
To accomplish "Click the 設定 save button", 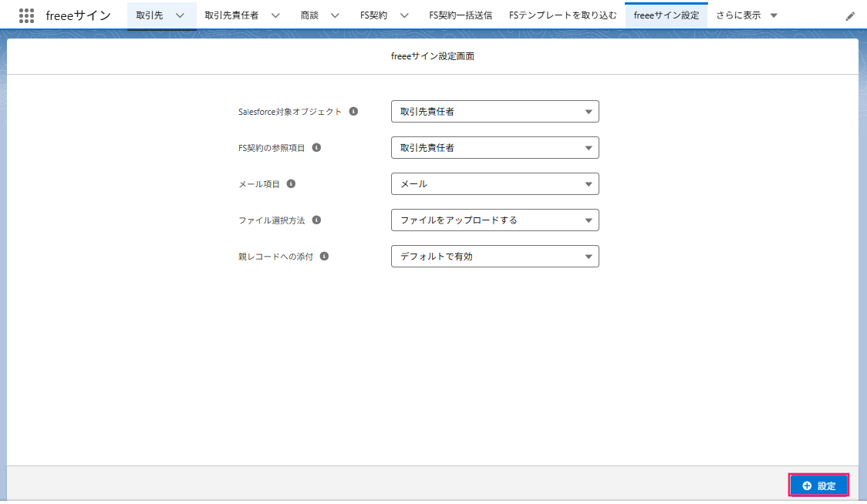I will tap(818, 486).
